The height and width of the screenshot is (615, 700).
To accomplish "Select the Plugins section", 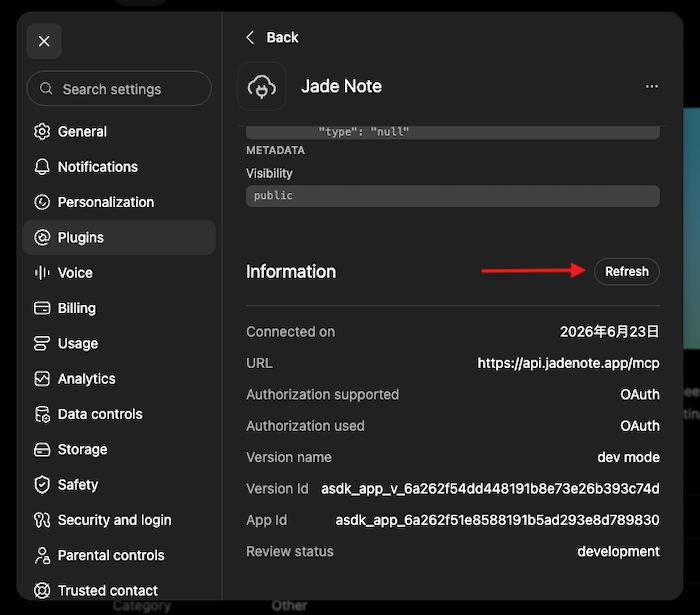I will coord(119,237).
